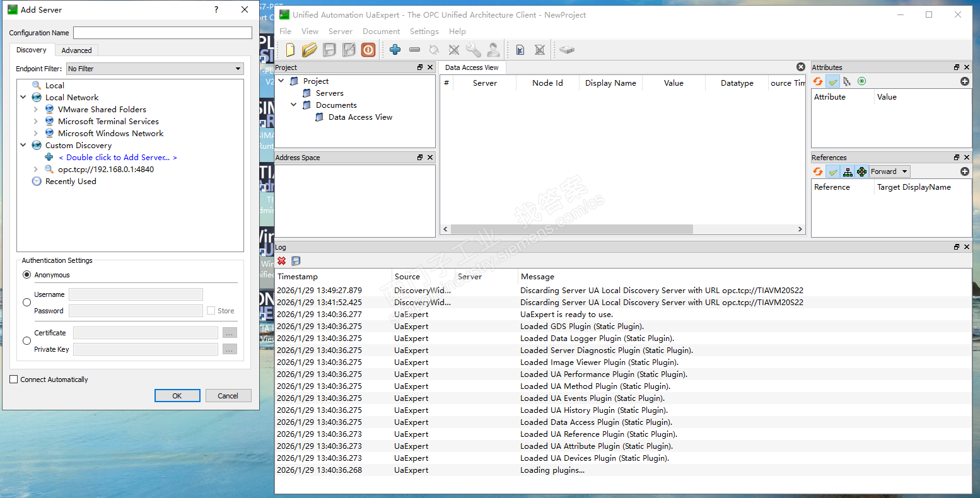Add a server with the blue plus icon

(x=395, y=50)
